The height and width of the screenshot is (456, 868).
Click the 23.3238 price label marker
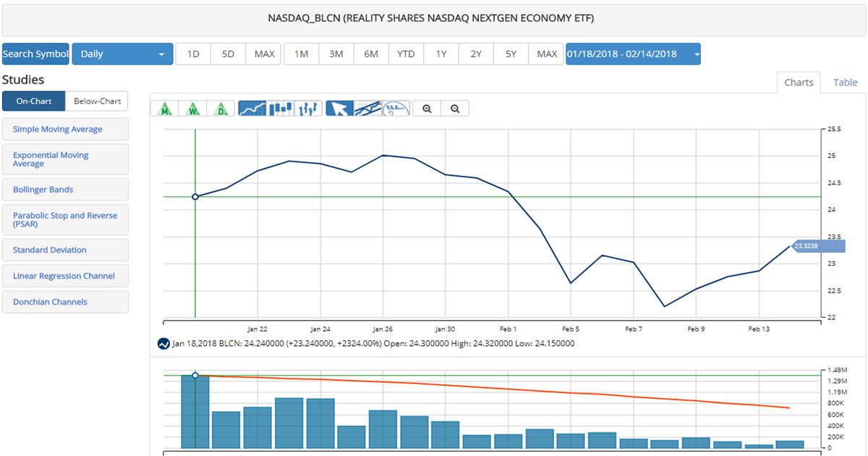(x=818, y=246)
